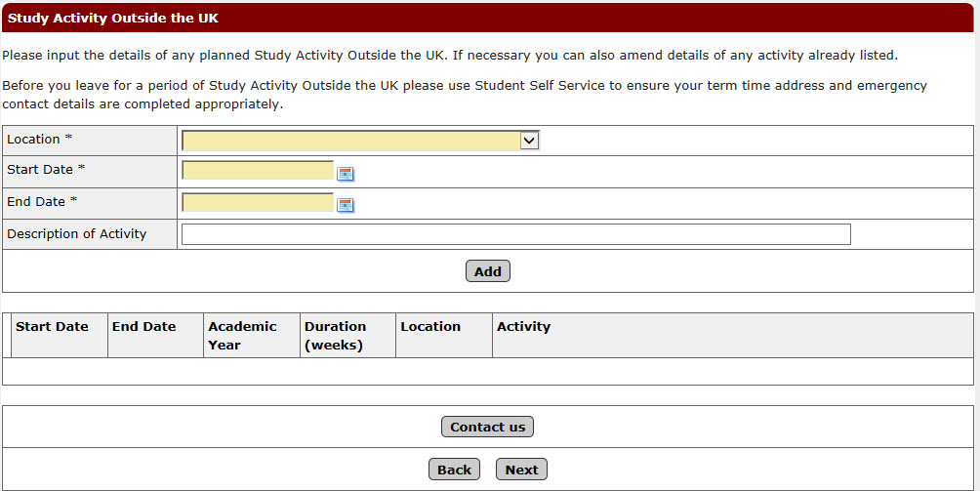Select the Academic Year column header
Viewport: 980px width, 491px height.
click(242, 335)
